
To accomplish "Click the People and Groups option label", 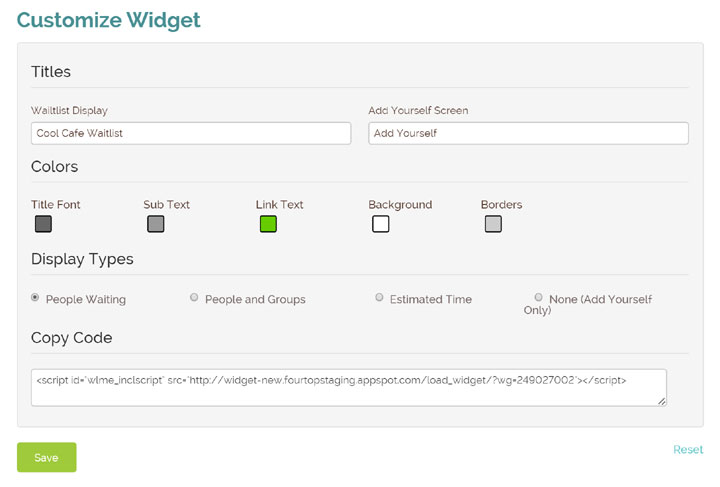I will pyautogui.click(x=255, y=299).
